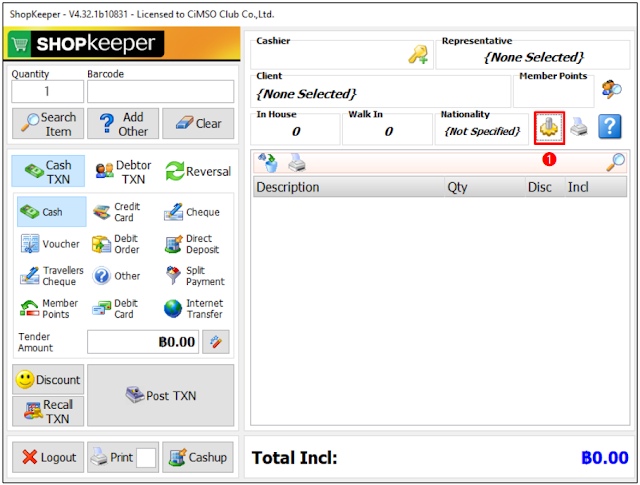The height and width of the screenshot is (485, 640).
Task: Click the Member Points field
Action: click(553, 91)
